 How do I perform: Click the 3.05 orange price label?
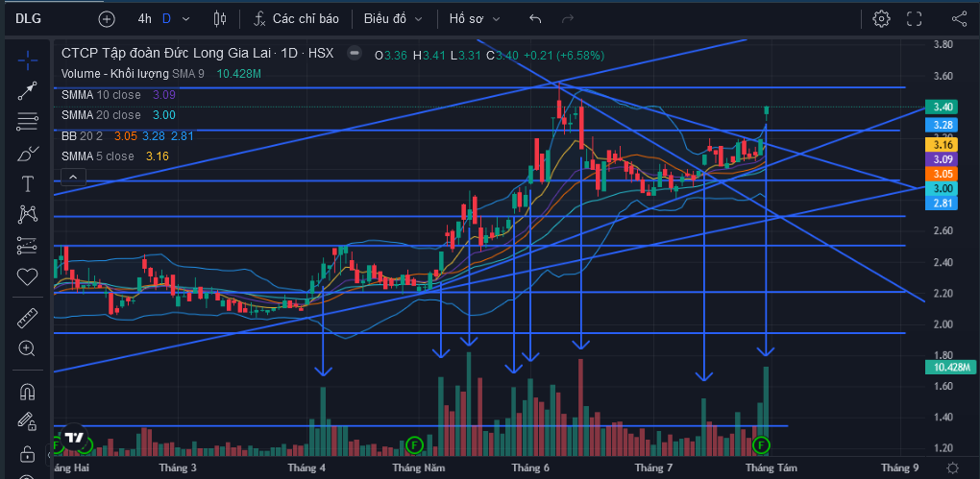click(943, 174)
